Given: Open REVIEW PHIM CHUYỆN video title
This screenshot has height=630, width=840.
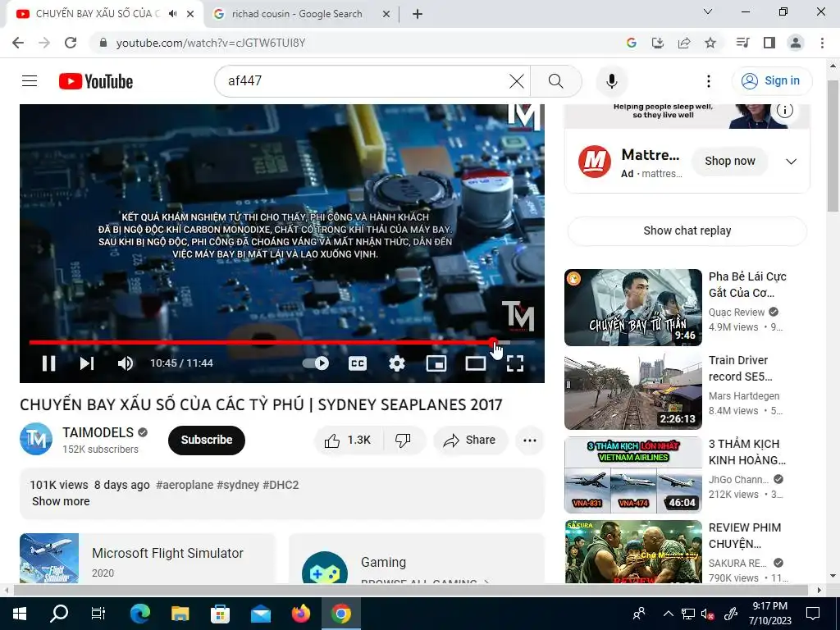Looking at the screenshot, I should 745,536.
